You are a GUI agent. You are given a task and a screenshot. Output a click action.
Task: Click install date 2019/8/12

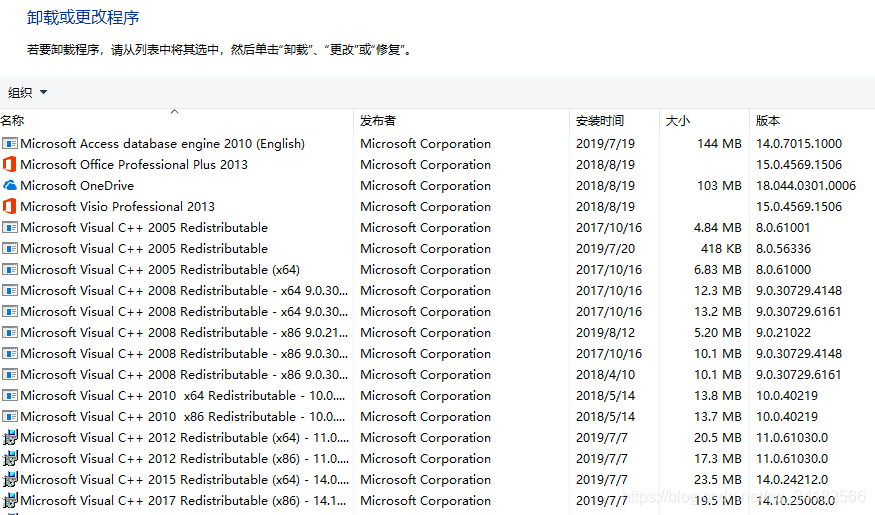click(605, 333)
